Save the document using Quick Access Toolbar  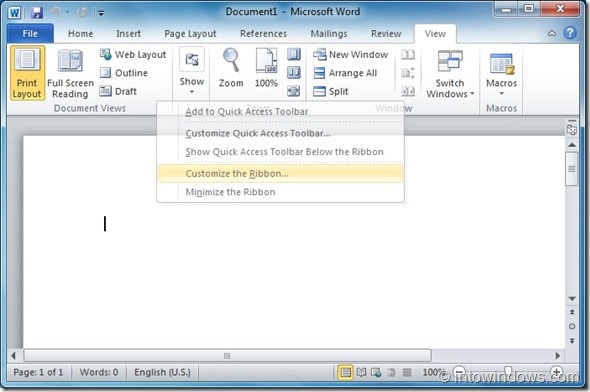click(x=36, y=12)
